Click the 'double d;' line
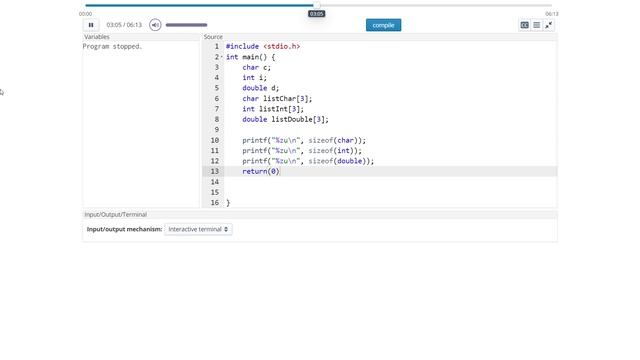This screenshot has width=640, height=360. pos(261,88)
